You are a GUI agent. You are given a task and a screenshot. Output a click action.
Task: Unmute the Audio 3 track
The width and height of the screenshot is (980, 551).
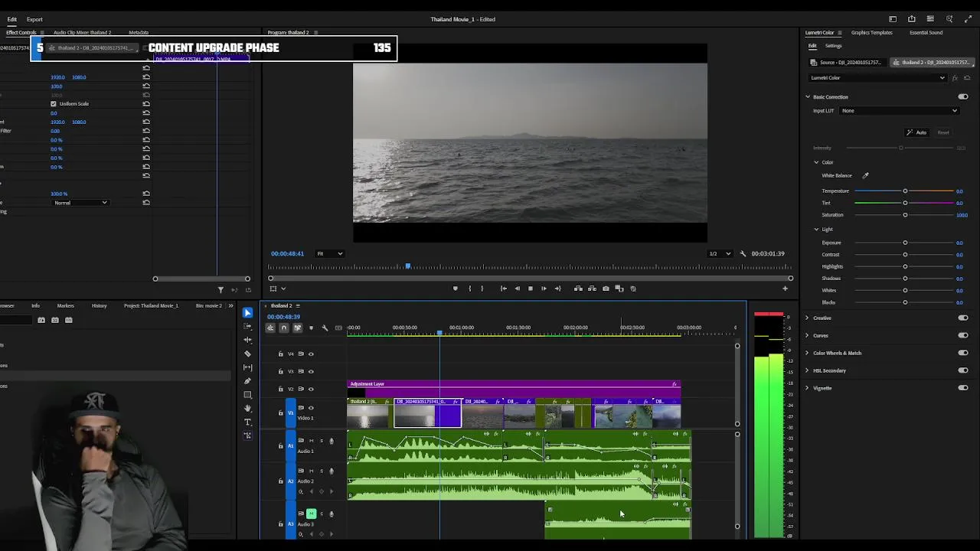[311, 514]
